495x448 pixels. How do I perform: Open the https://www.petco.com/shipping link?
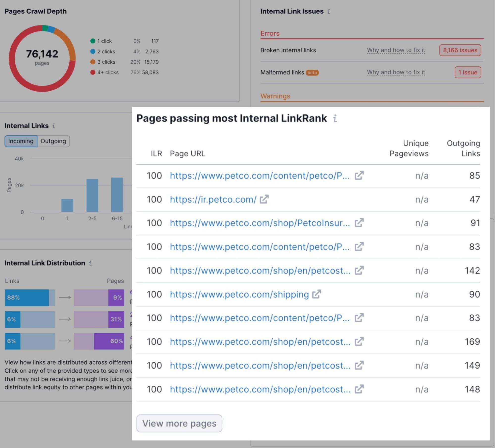click(239, 294)
